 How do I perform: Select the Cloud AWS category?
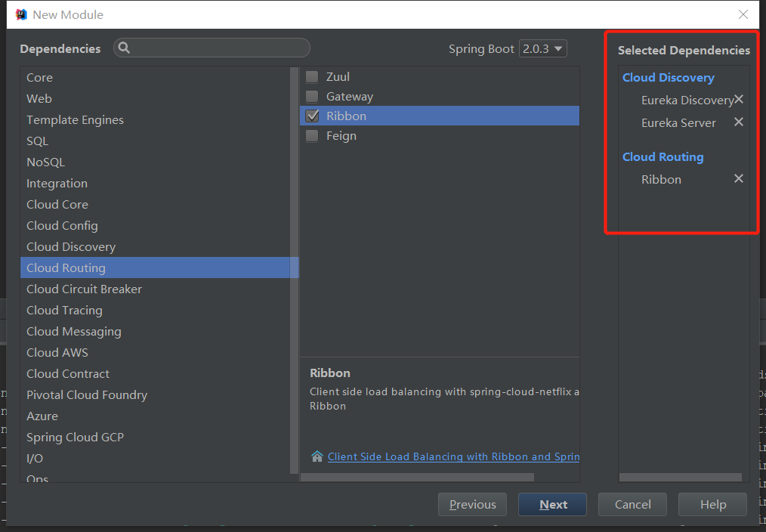[x=156, y=352]
